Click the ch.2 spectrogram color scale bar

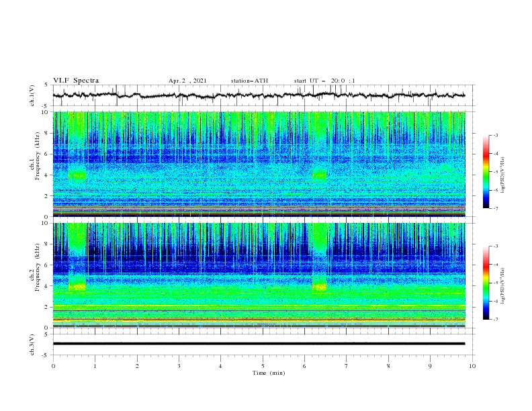click(486, 283)
